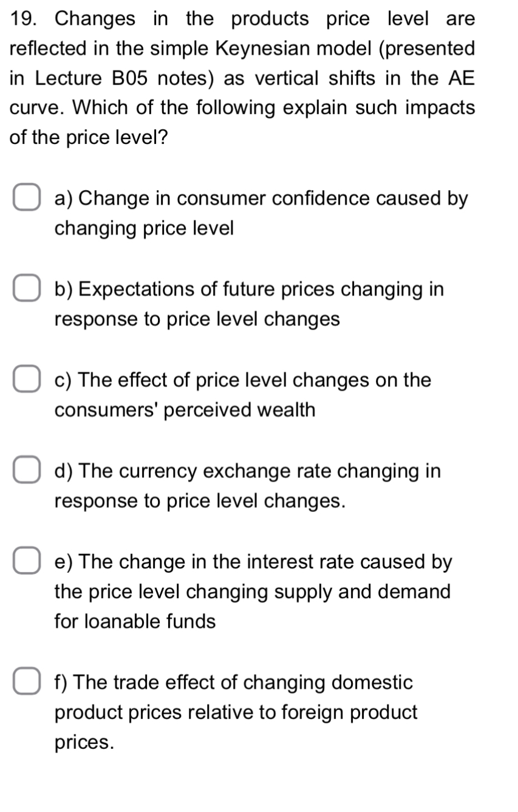Tick option c on consumers' perceived wealth
This screenshot has height=812, width=518.
[26, 379]
